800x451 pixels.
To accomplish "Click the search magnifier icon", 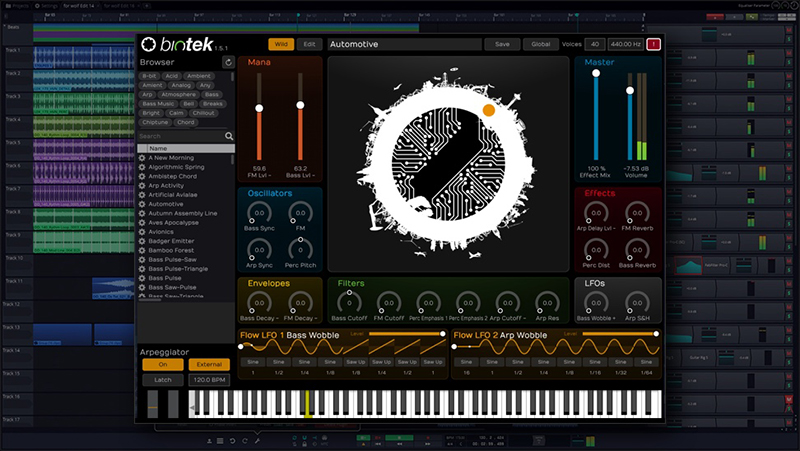I will 229,136.
